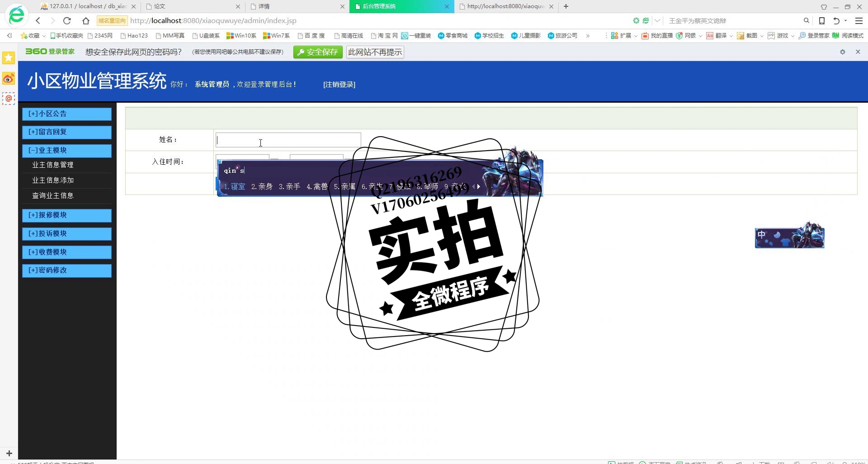Click 此网站不再提示 button
The width and height of the screenshot is (868, 464).
pyautogui.click(x=375, y=52)
